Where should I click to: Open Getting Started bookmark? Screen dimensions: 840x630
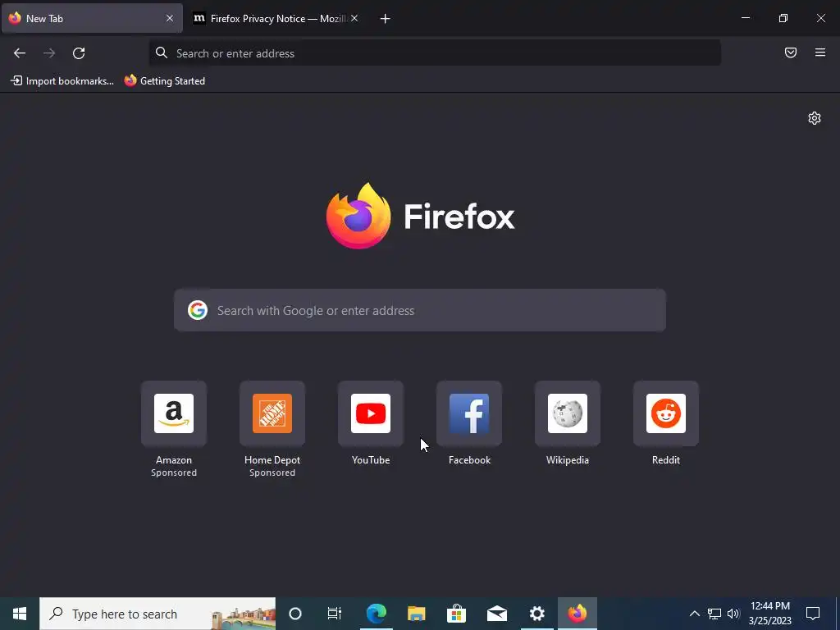click(x=164, y=81)
